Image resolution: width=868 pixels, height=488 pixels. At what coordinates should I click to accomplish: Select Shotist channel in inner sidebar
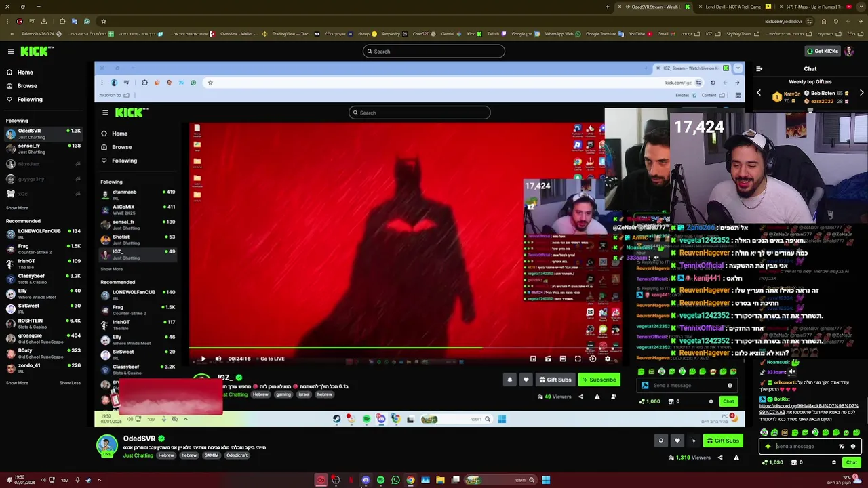point(139,239)
